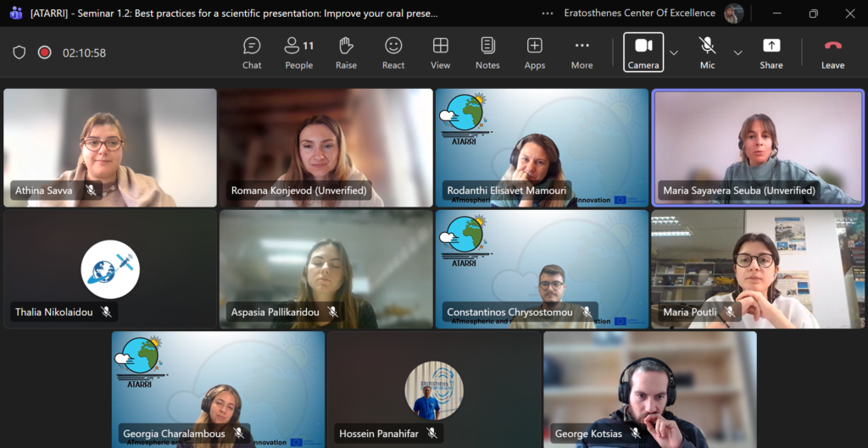868x448 pixels.
Task: Open meeting Notes
Action: pos(487,52)
